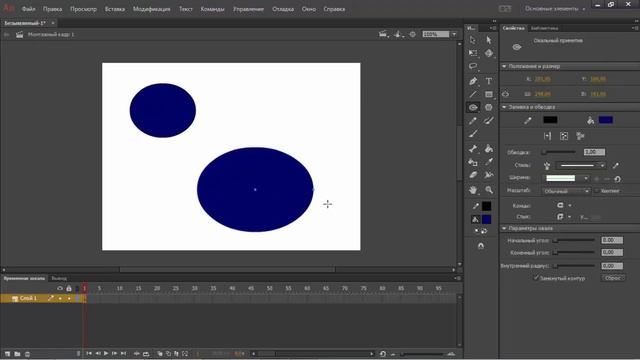640x360 pixels.
Task: Toggle the Closed Path checkbox
Action: pyautogui.click(x=536, y=278)
